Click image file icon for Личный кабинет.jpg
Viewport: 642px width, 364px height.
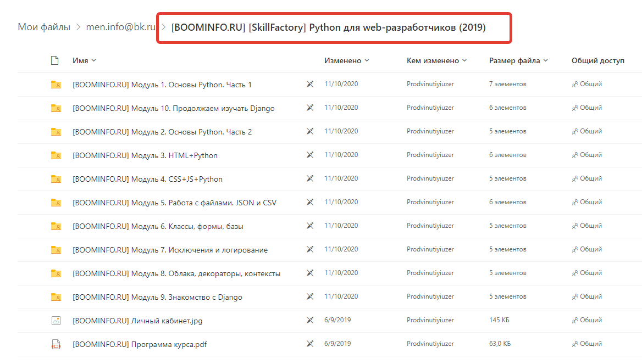[x=56, y=321]
